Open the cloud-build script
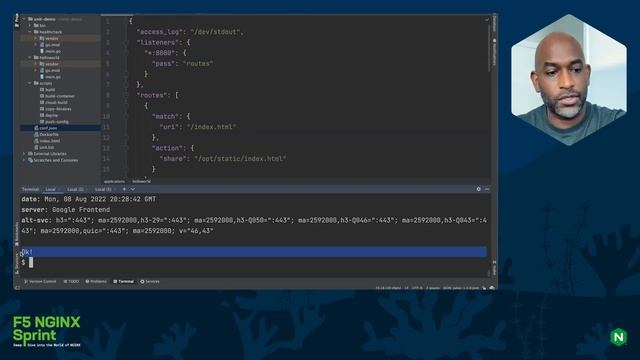 point(56,102)
